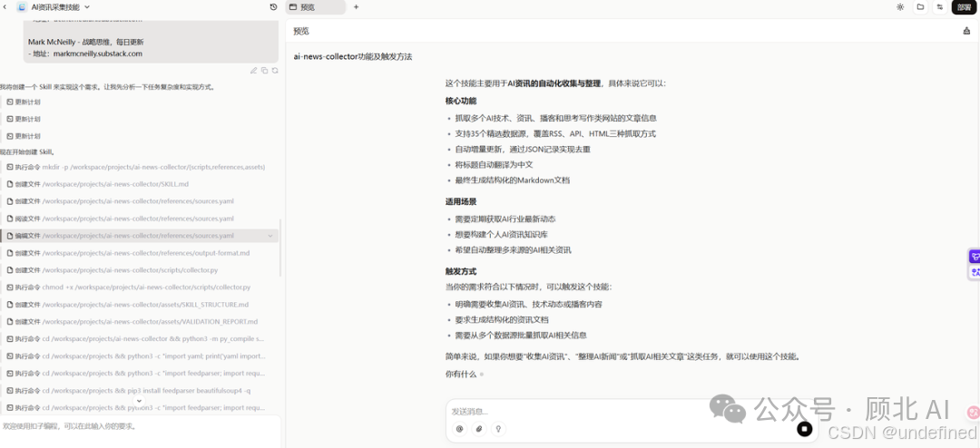Image resolution: width=980 pixels, height=448 pixels.
Task: Open the third 更新计划 step
Action: tap(24, 136)
